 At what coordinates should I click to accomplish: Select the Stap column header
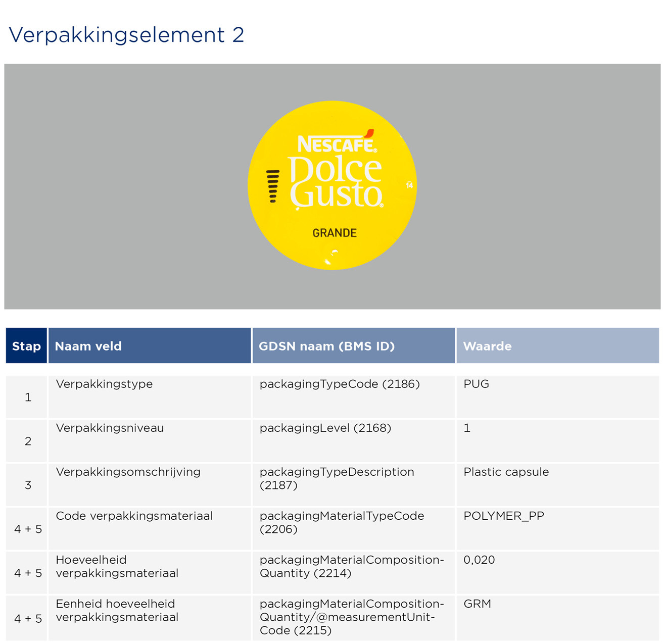(26, 346)
